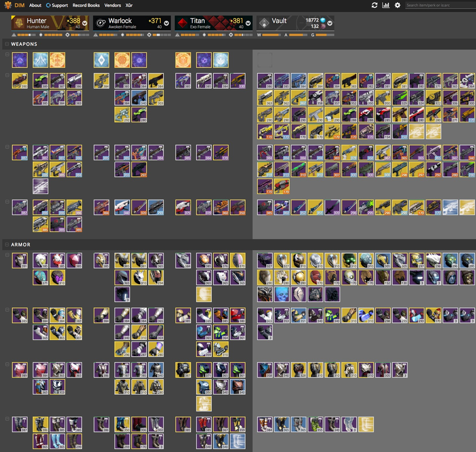Collapse the ARMOR section
Screen dimensions: 476x452
(7, 245)
